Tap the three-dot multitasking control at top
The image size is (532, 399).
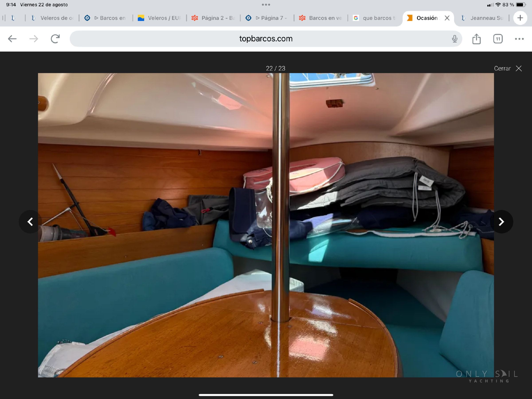[266, 5]
